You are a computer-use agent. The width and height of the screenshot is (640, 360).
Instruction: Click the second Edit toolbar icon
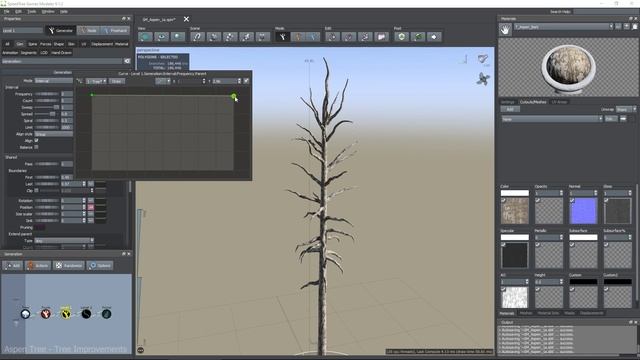[x=349, y=37]
